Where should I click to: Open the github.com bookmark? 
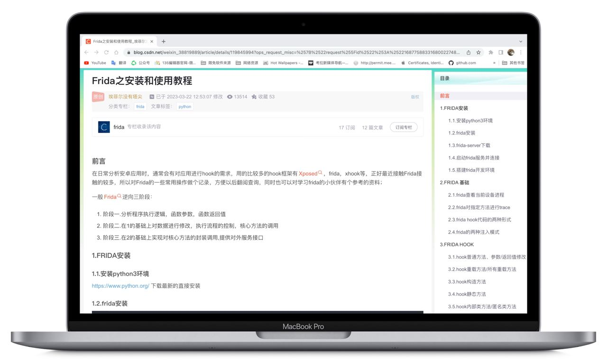(462, 63)
